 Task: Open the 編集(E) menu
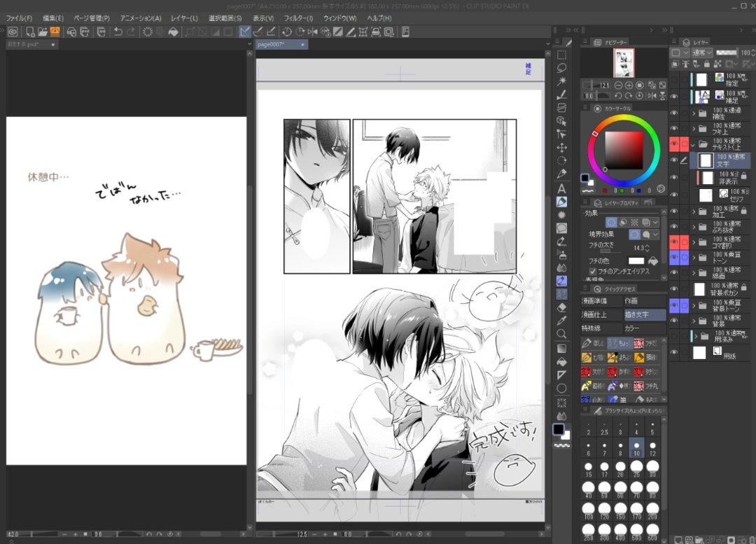tap(53, 18)
